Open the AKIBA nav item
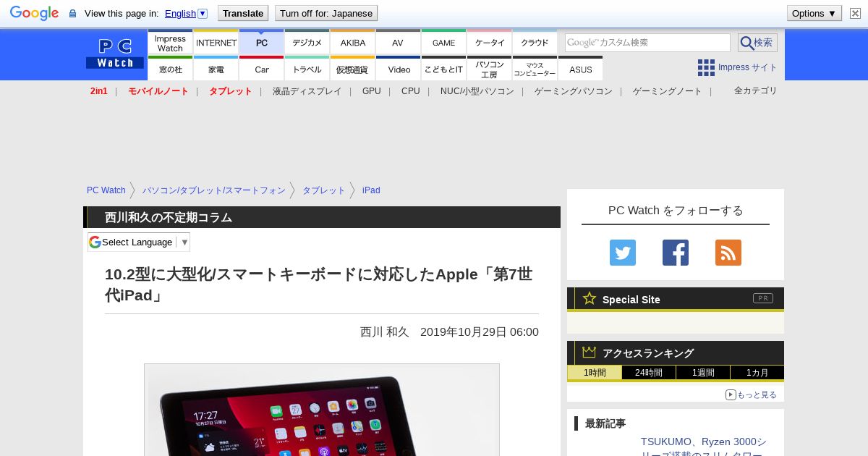 pyautogui.click(x=353, y=43)
